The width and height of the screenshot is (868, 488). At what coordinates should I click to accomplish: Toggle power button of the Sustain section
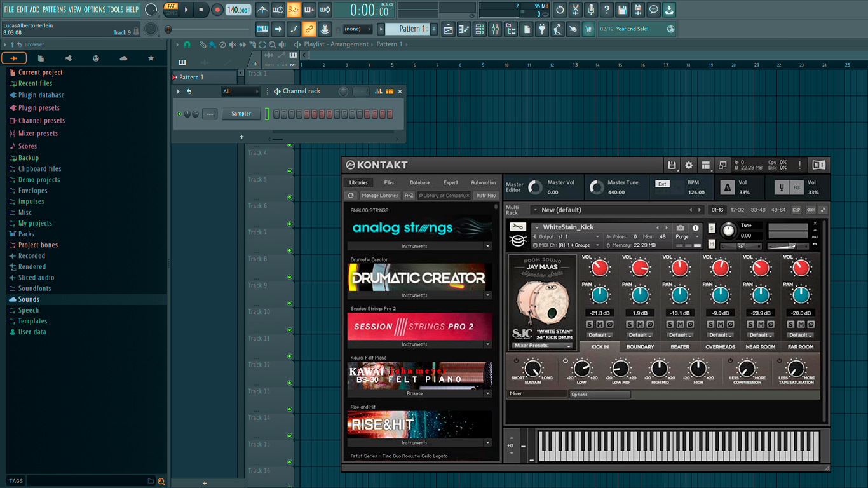(516, 360)
